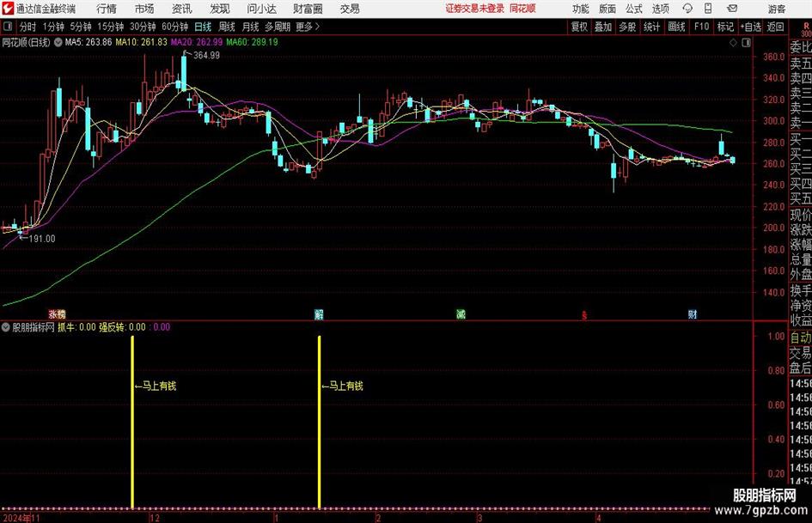Open the 公式 menu
Image resolution: width=812 pixels, height=523 pixels.
pyautogui.click(x=634, y=9)
